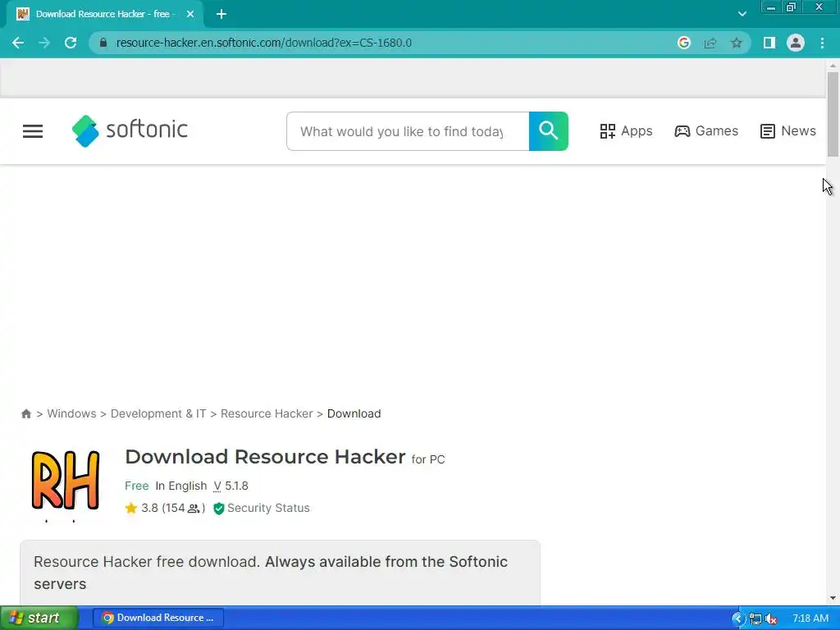Viewport: 840px width, 630px height.
Task: Click the scrollbar down arrow
Action: pyautogui.click(x=833, y=598)
